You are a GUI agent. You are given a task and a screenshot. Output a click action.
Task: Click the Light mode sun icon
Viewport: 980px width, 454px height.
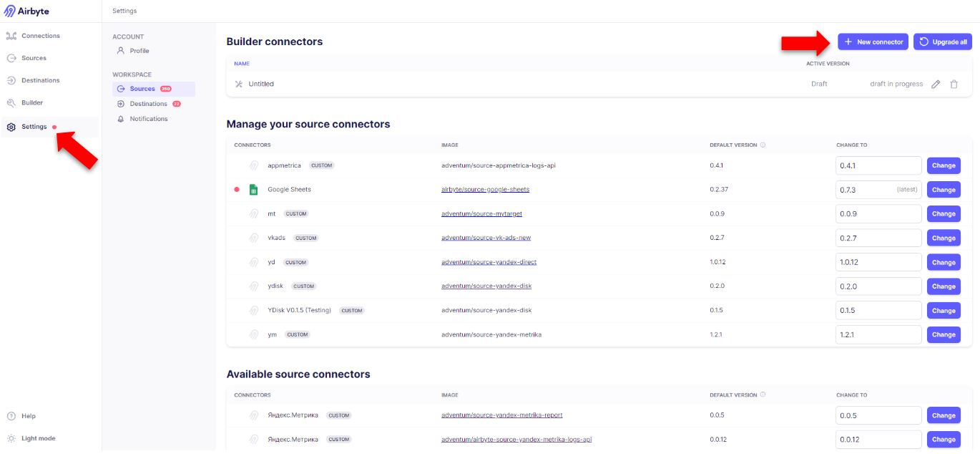pyautogui.click(x=11, y=438)
